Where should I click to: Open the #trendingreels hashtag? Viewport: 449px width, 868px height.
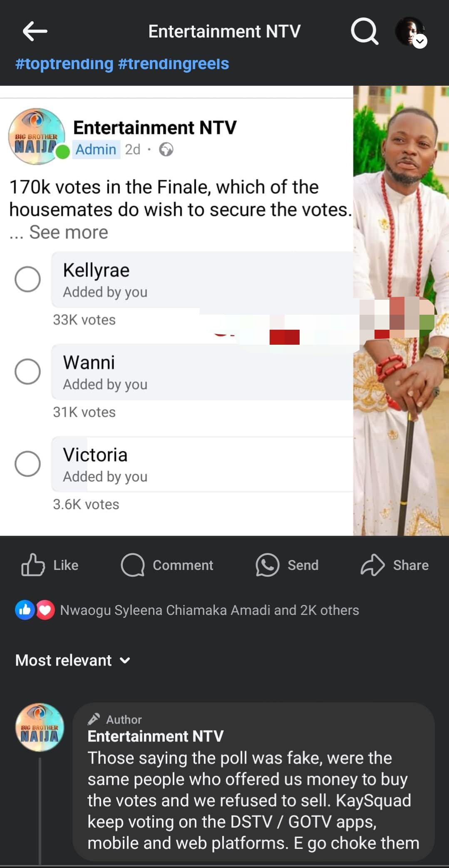pyautogui.click(x=174, y=64)
